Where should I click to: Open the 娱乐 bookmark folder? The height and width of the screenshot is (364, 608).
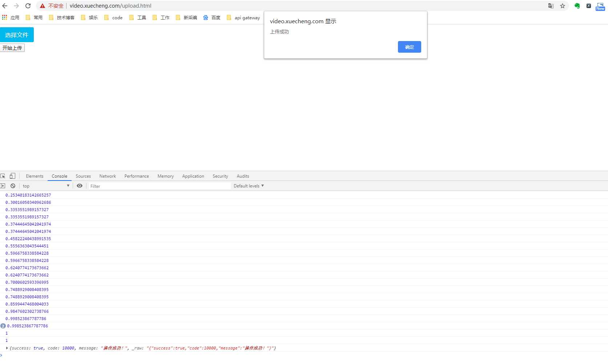(x=89, y=17)
